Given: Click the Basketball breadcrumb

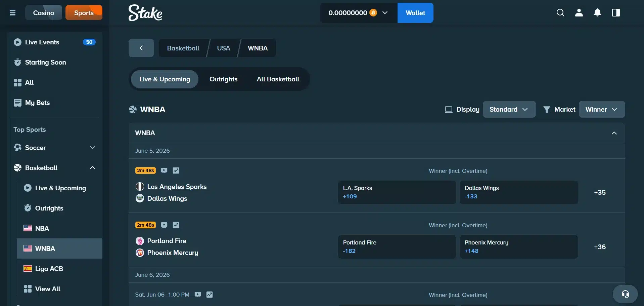Looking at the screenshot, I should click(183, 48).
